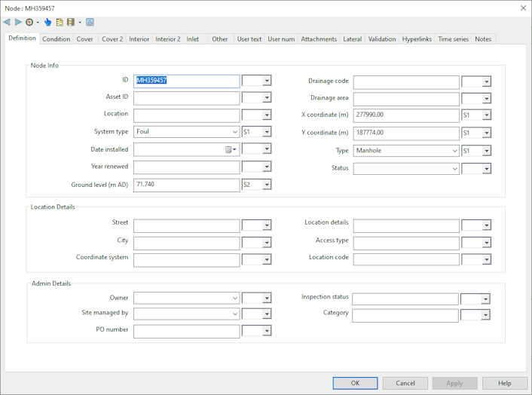Open the Site managed by dropdown
The height and width of the screenshot is (395, 532).
click(234, 314)
